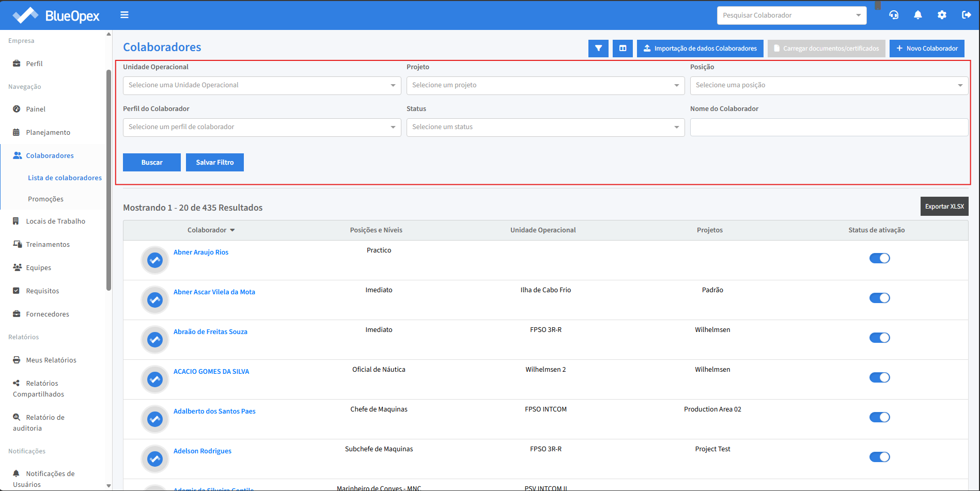This screenshot has height=491, width=980.
Task: Open the notifications bell
Action: coord(918,15)
